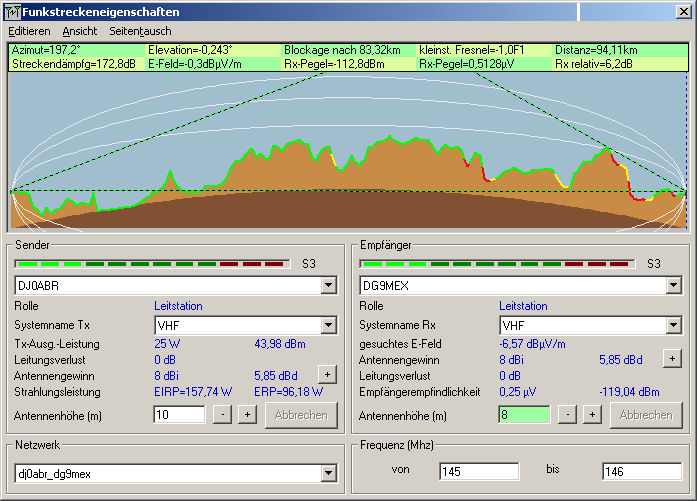
Task: Click the Rx-Pegel=0,5128µV readout
Action: click(466, 64)
